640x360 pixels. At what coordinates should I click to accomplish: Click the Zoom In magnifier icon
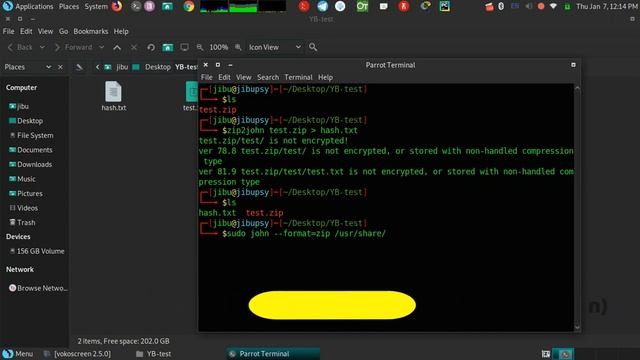click(238, 47)
